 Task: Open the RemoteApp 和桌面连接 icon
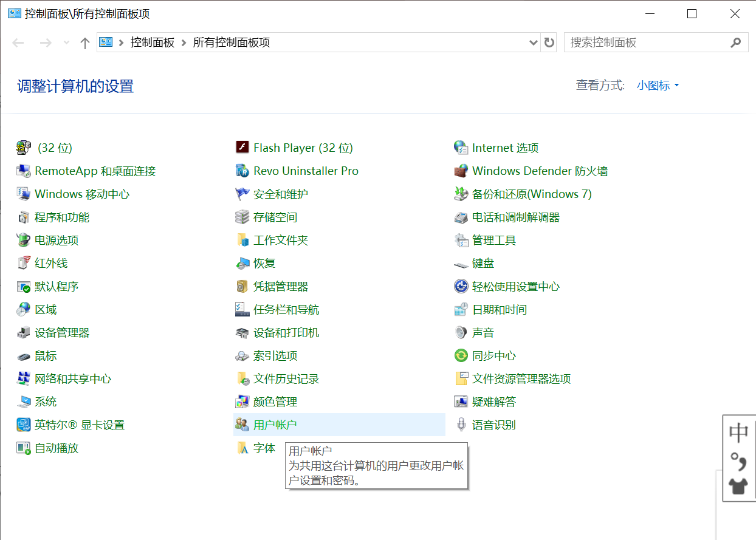tap(24, 171)
